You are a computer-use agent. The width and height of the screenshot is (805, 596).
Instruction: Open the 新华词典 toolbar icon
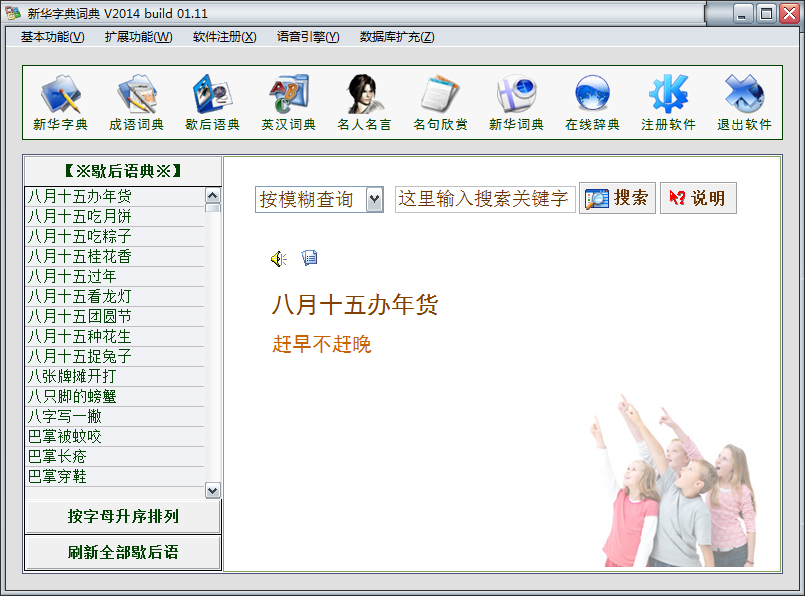pyautogui.click(x=516, y=102)
